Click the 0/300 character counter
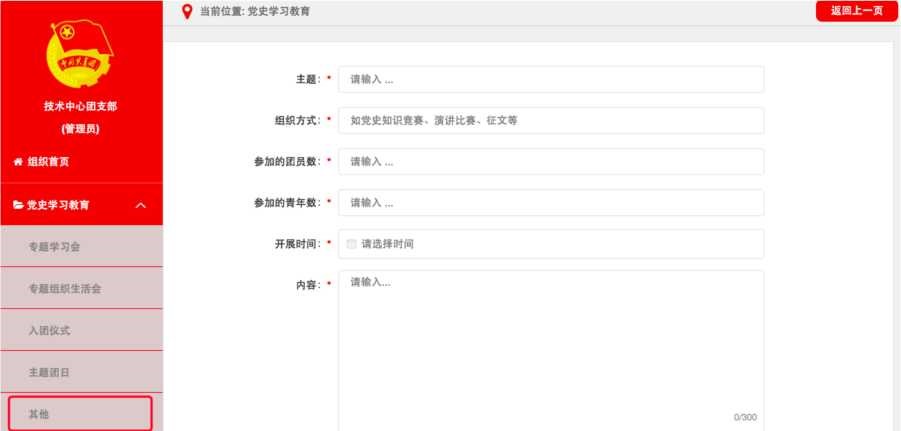Screen dimensions: 901x431 (x=744, y=417)
